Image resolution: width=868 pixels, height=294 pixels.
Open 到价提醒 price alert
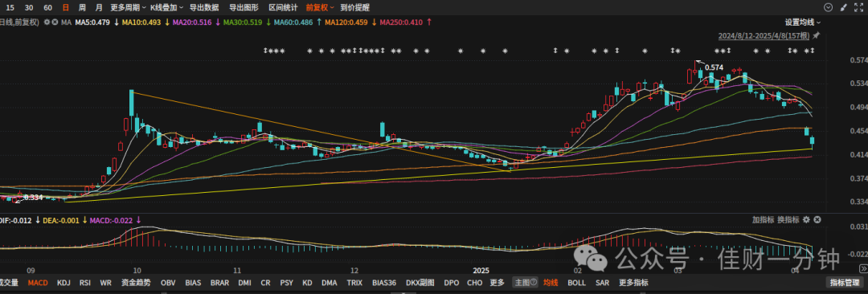pyautogui.click(x=355, y=8)
